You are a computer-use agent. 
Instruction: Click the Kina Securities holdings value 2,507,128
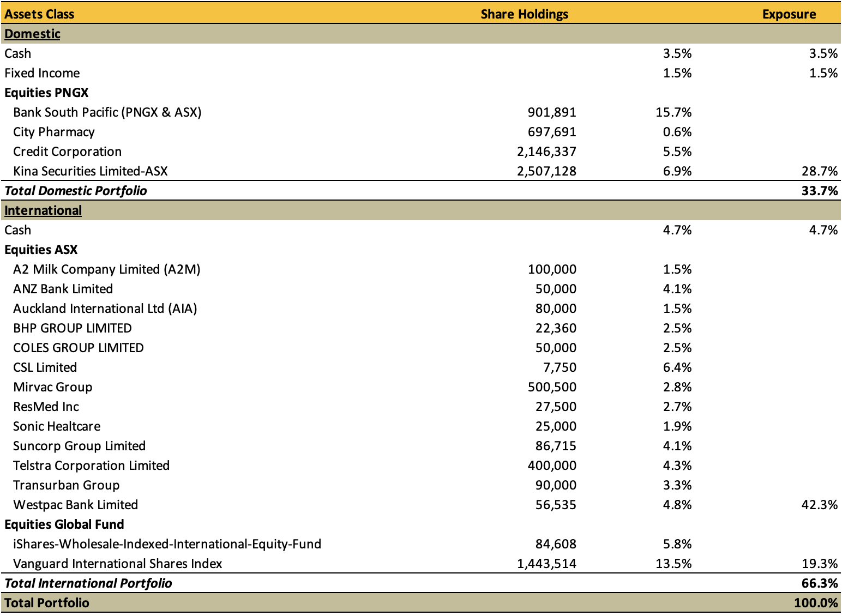(x=546, y=171)
